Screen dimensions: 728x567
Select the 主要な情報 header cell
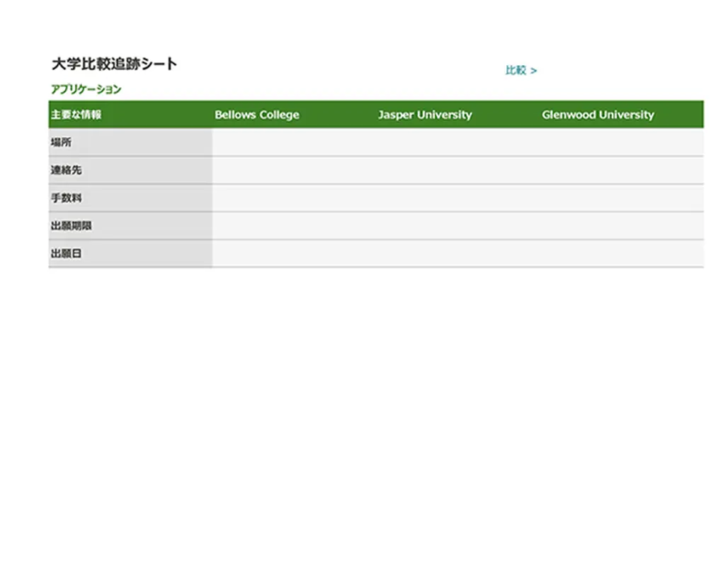click(x=130, y=114)
